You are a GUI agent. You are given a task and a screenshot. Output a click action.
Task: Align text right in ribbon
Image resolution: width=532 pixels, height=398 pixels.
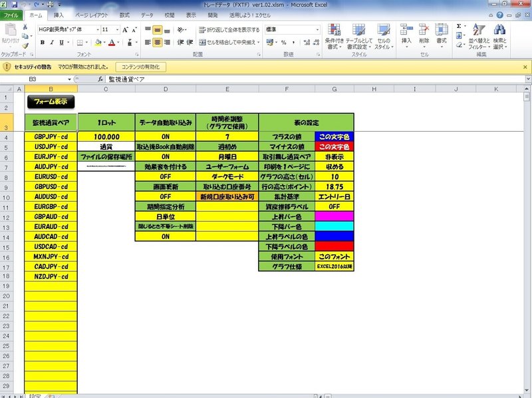[x=167, y=43]
